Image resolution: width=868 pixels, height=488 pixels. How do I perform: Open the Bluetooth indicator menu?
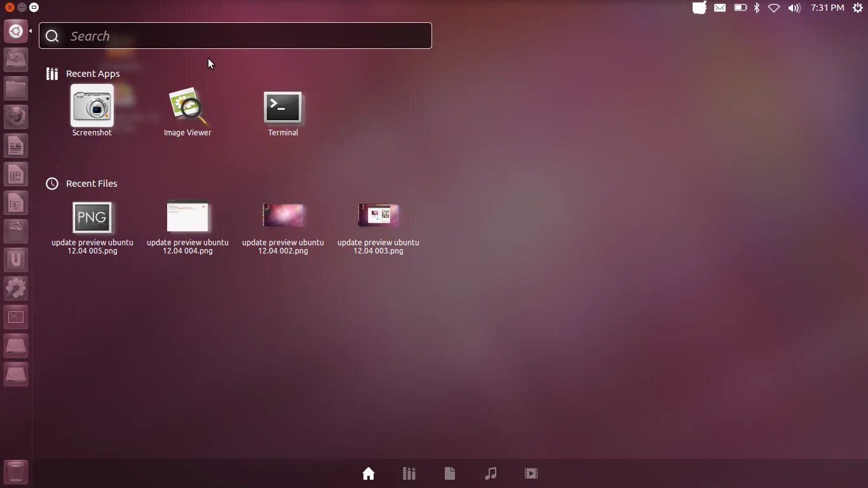pos(757,8)
